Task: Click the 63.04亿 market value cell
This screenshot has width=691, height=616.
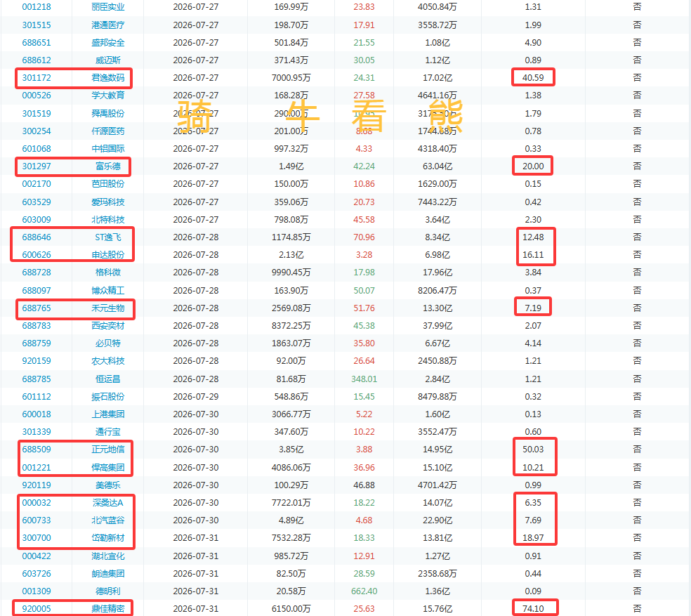Action: (x=437, y=166)
